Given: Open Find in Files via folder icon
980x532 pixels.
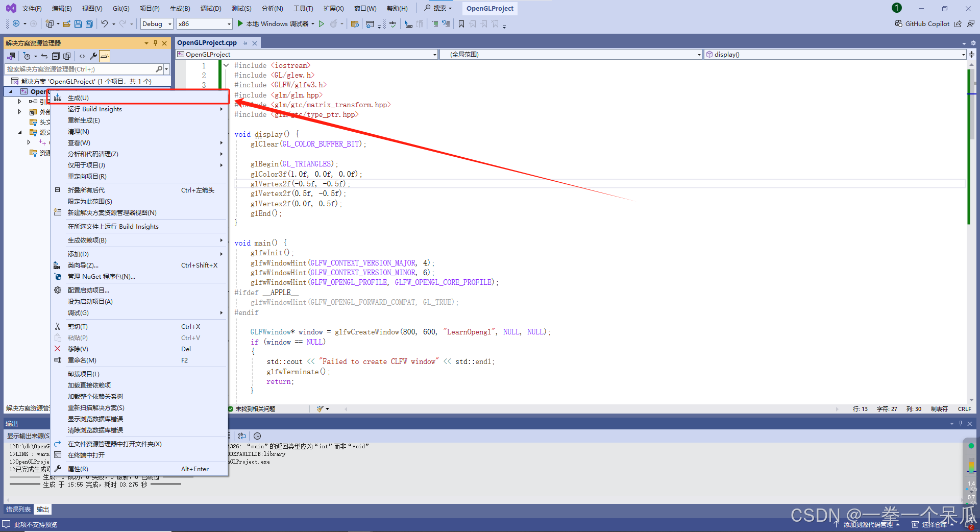Looking at the screenshot, I should [x=356, y=24].
